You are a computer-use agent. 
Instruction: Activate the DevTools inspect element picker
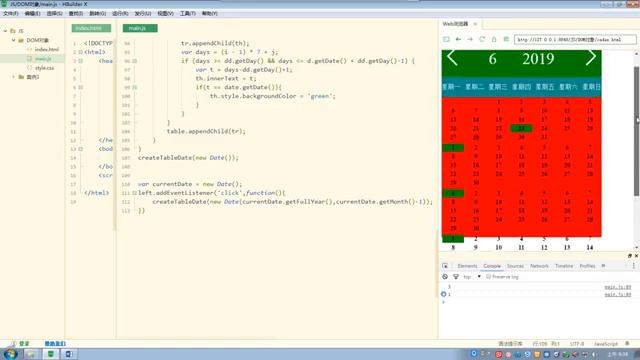[x=445, y=266]
